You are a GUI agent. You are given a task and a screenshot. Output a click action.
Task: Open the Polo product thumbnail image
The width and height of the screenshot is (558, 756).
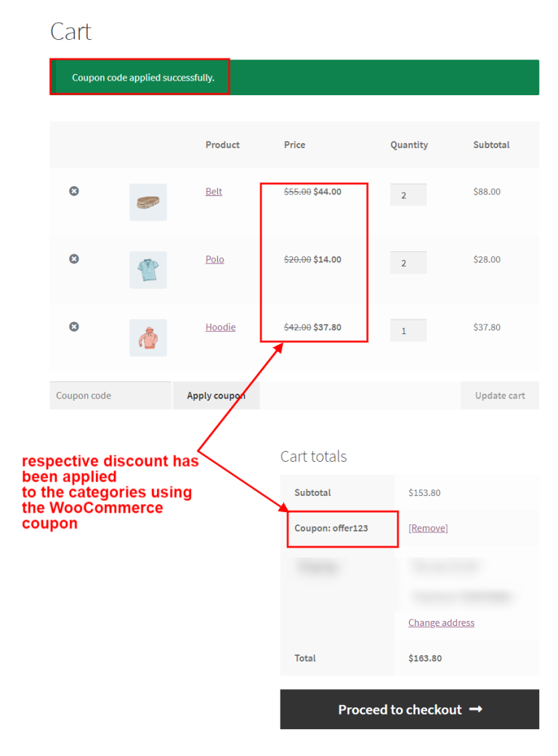pos(147,269)
